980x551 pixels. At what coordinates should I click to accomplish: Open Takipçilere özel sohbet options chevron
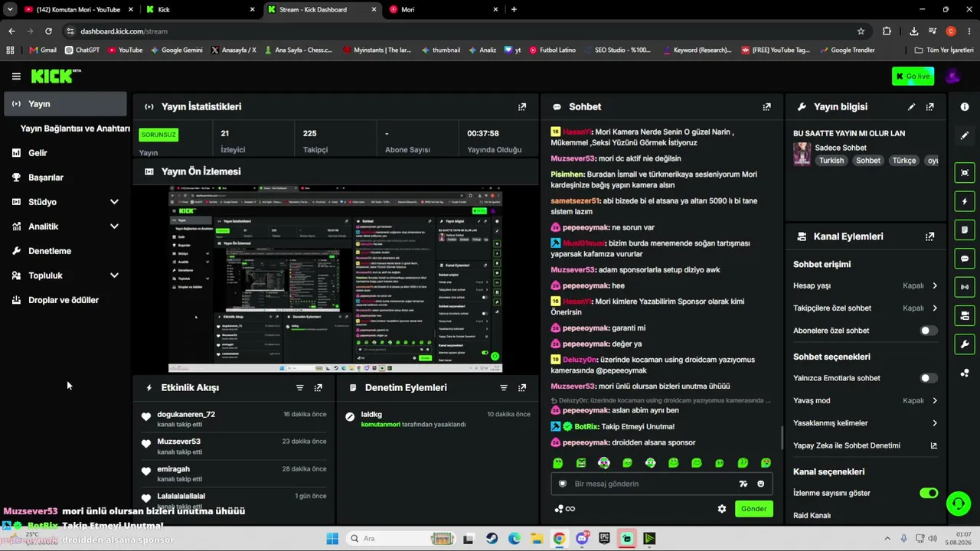935,308
